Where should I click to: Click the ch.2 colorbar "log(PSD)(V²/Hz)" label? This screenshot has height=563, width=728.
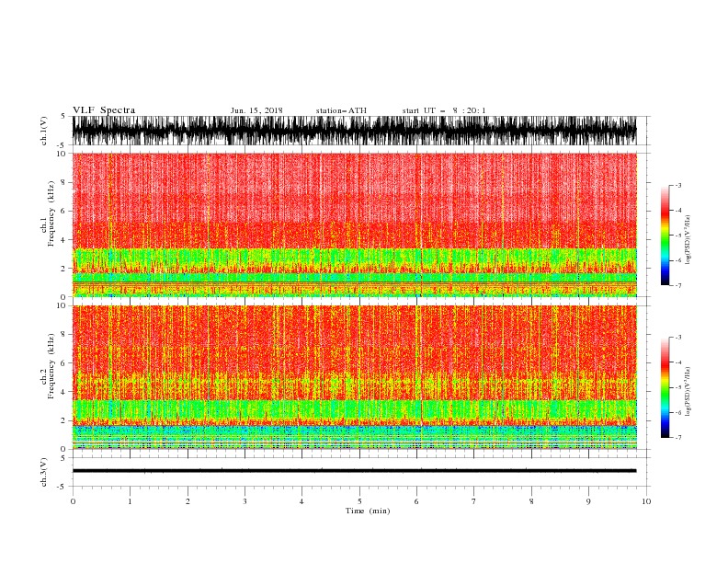(688, 391)
